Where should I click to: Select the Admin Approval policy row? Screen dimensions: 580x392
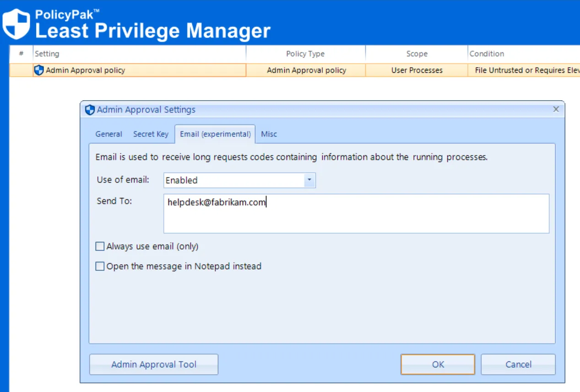(x=137, y=70)
